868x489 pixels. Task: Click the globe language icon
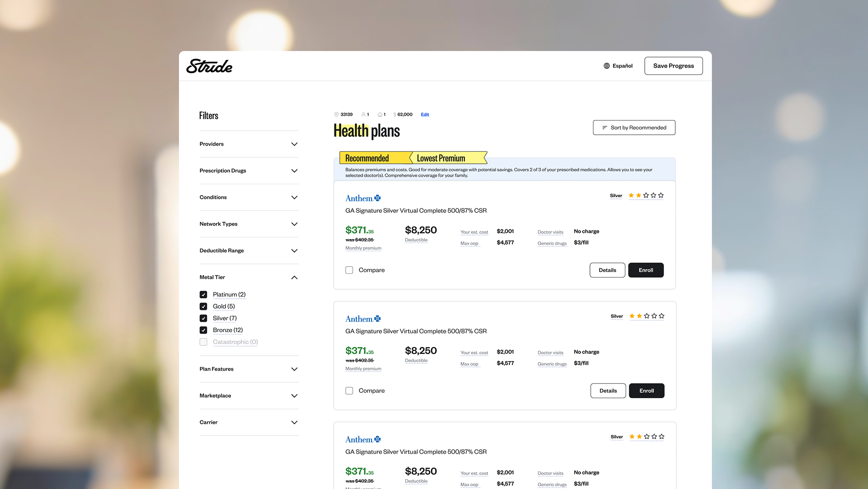point(607,66)
